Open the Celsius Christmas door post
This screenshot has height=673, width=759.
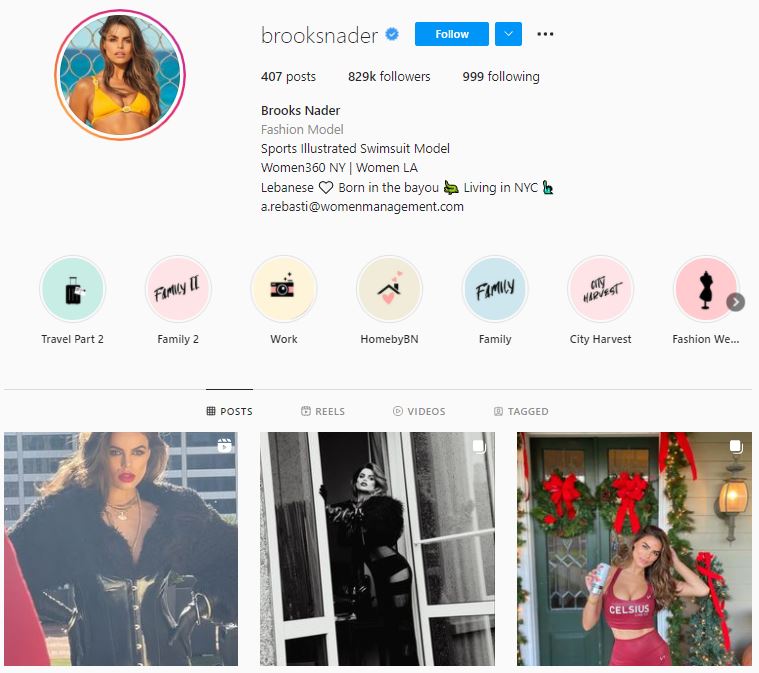coord(634,549)
